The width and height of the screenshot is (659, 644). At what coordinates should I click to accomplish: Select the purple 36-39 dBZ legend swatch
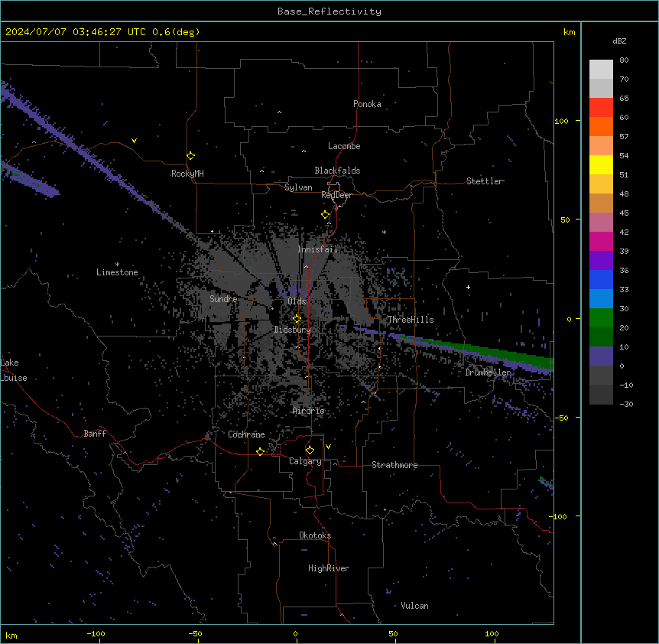click(x=601, y=261)
